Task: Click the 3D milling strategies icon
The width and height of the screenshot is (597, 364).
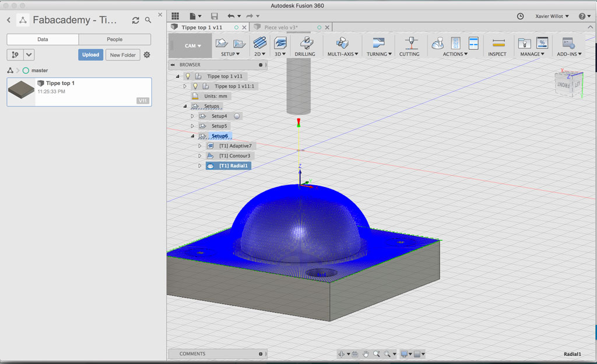Action: pos(280,43)
